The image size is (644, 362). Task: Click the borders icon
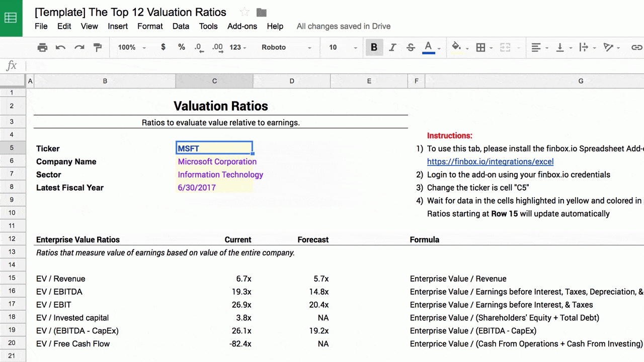click(481, 47)
